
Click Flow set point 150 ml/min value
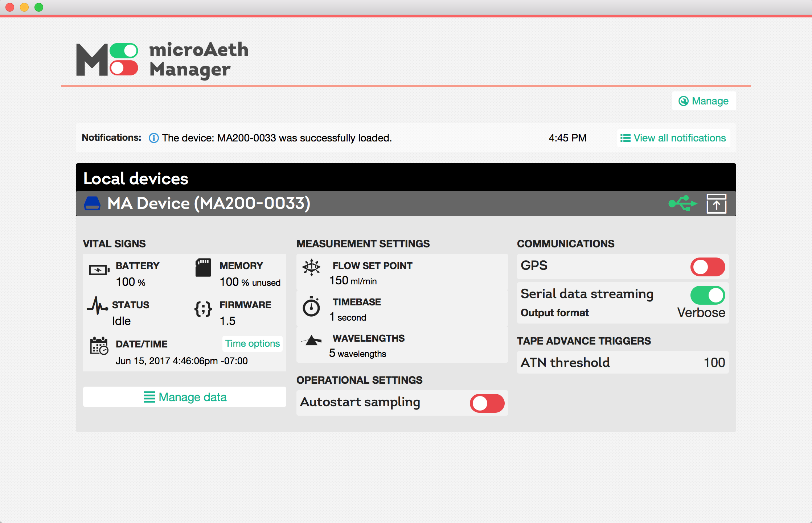click(353, 281)
